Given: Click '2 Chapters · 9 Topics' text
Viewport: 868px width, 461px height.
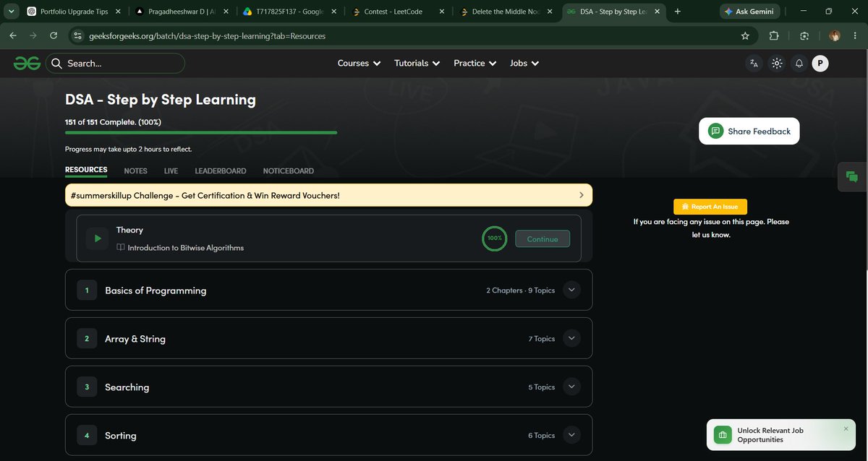Looking at the screenshot, I should click(521, 290).
